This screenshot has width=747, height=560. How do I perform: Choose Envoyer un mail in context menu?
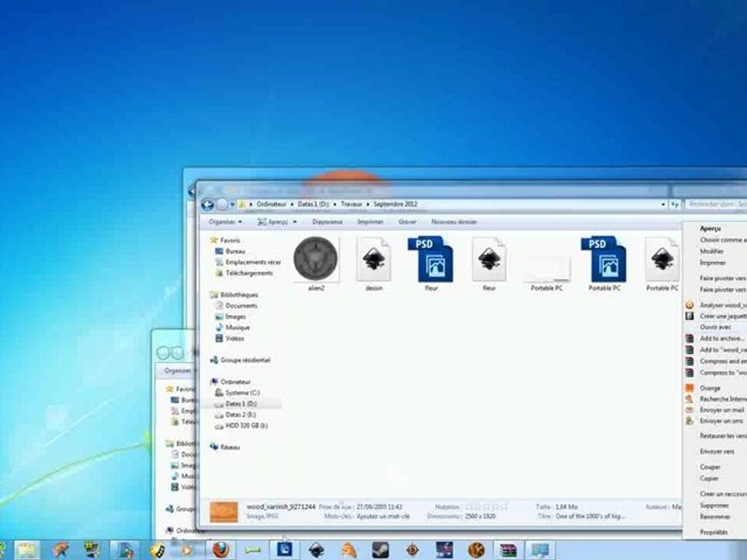(x=716, y=410)
